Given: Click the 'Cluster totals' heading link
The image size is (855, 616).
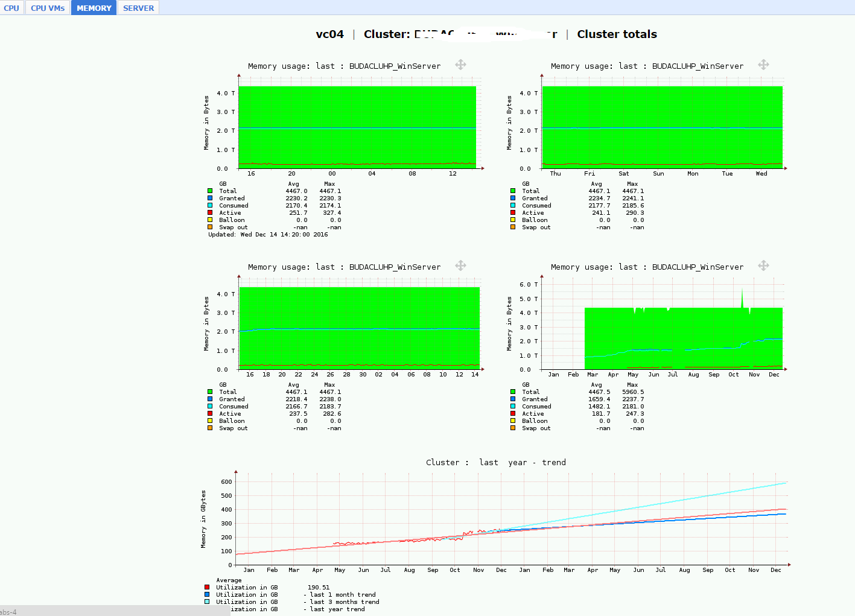Looking at the screenshot, I should tap(617, 34).
